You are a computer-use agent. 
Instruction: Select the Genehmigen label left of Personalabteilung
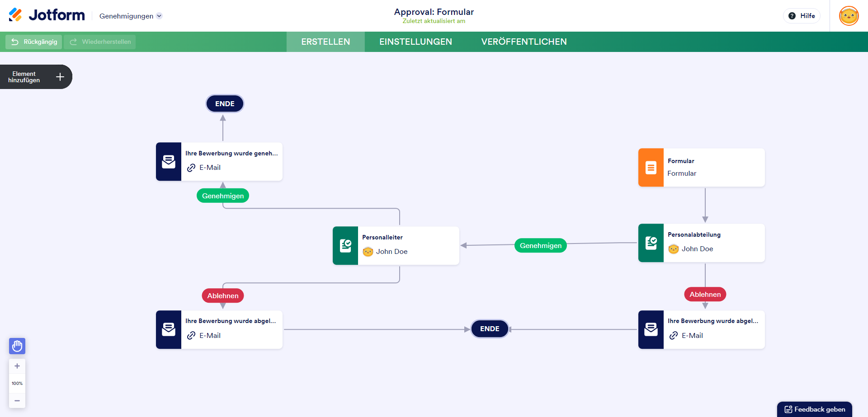pyautogui.click(x=540, y=246)
